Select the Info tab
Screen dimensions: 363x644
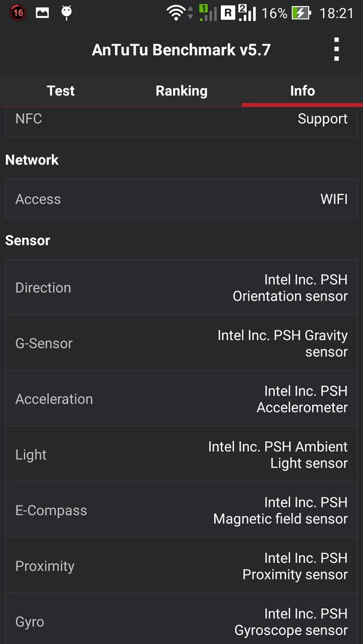303,91
